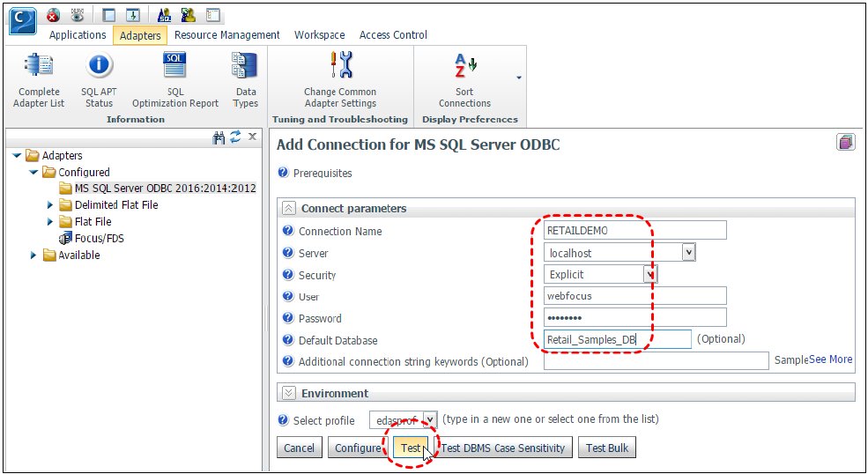Open Data Types
Viewport: 868px width, 474px height.
click(245, 81)
